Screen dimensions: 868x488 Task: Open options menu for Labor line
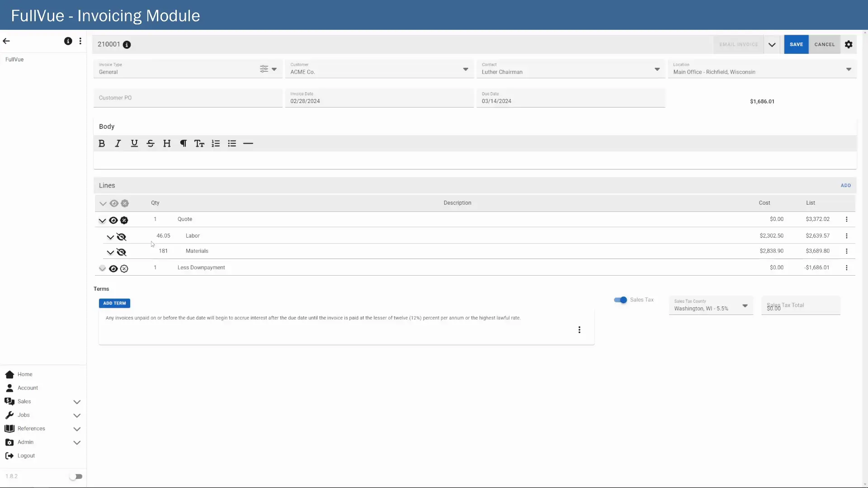[847, 236]
